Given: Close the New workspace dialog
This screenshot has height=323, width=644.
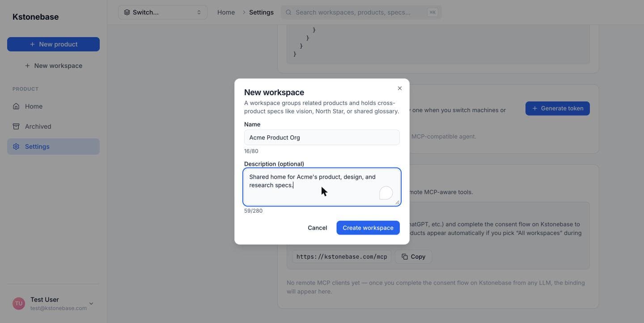Looking at the screenshot, I should pyautogui.click(x=400, y=88).
